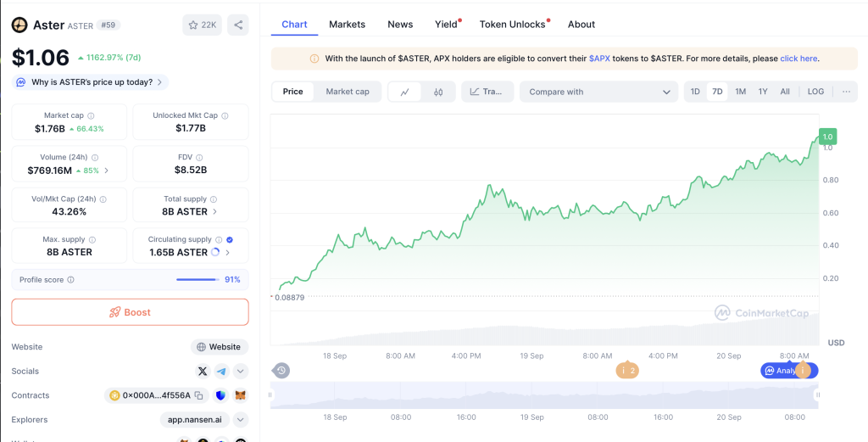Open Aster's X (Twitter) social link
Image resolution: width=868 pixels, height=442 pixels.
pos(203,372)
